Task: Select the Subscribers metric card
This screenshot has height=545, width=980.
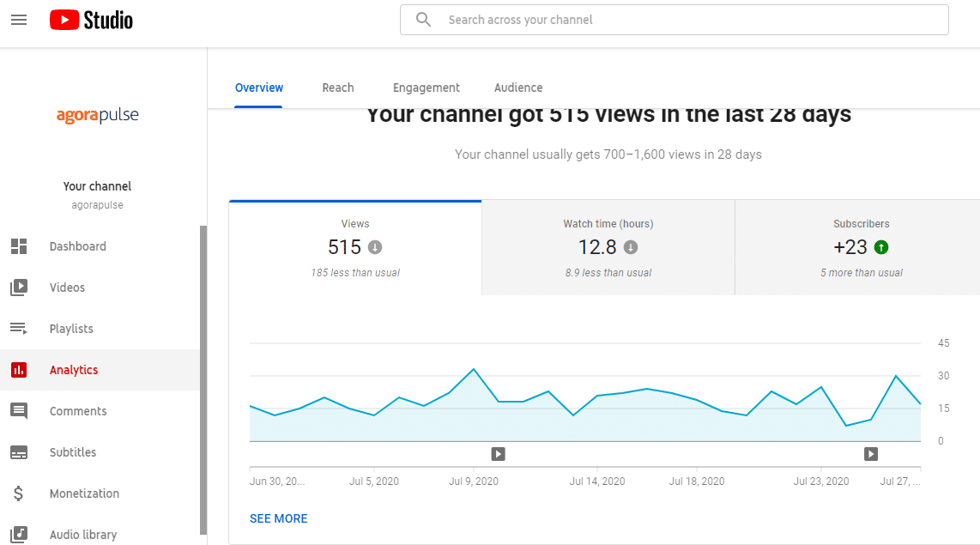Action: click(x=861, y=248)
